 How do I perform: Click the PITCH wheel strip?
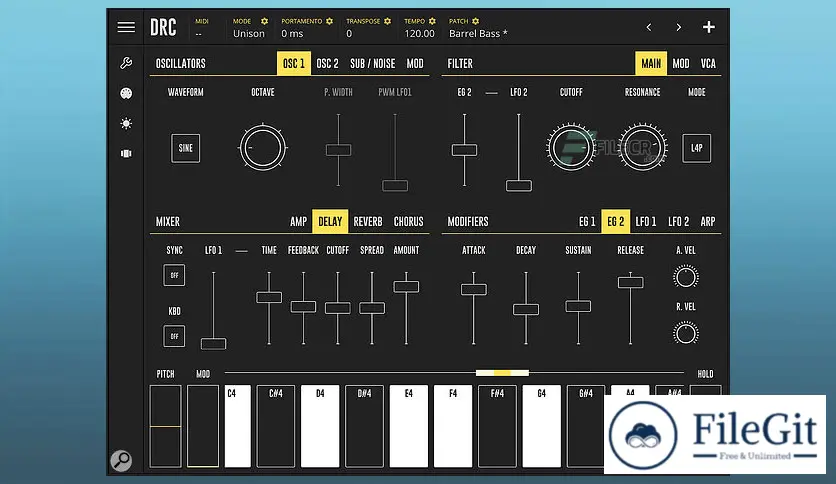(x=165, y=426)
